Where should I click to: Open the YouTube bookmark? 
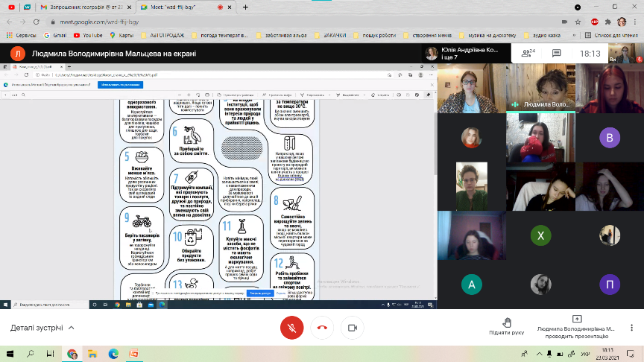pyautogui.click(x=88, y=35)
